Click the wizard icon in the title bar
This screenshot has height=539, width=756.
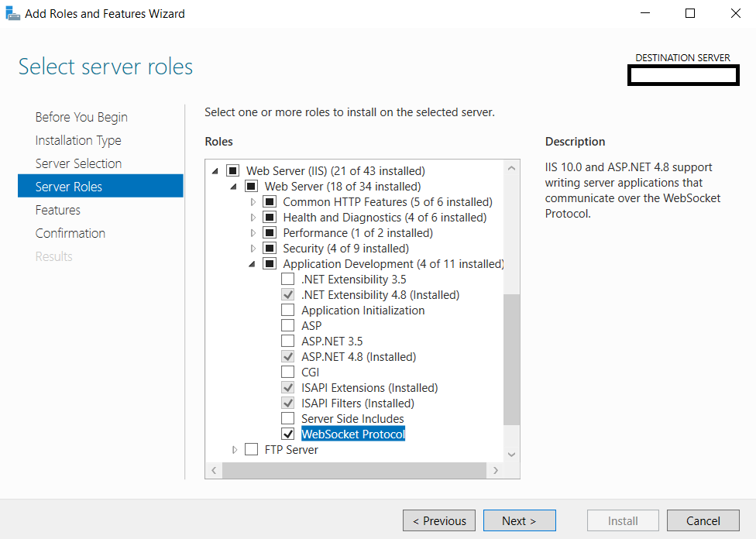click(12, 12)
